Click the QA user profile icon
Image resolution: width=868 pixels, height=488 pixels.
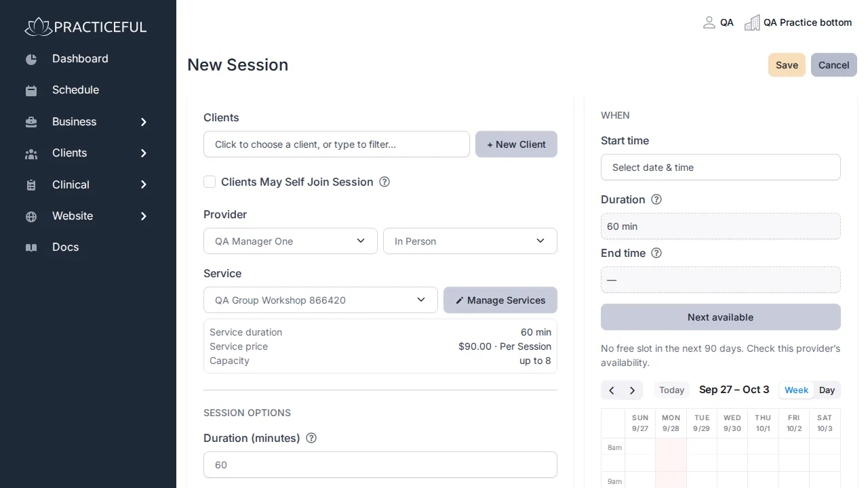(x=709, y=22)
